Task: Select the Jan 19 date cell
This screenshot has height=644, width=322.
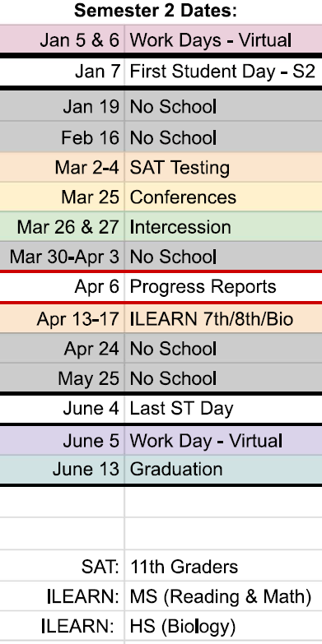Action: pos(62,106)
